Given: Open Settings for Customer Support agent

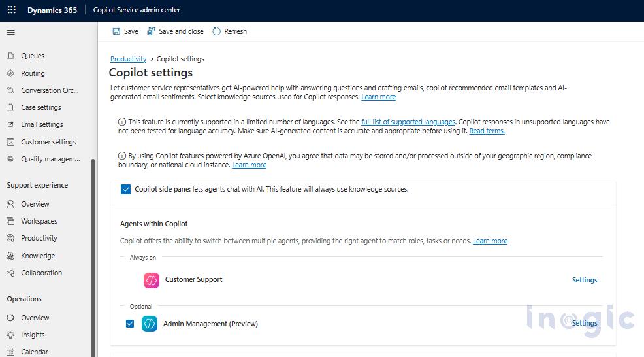Looking at the screenshot, I should click(585, 280).
